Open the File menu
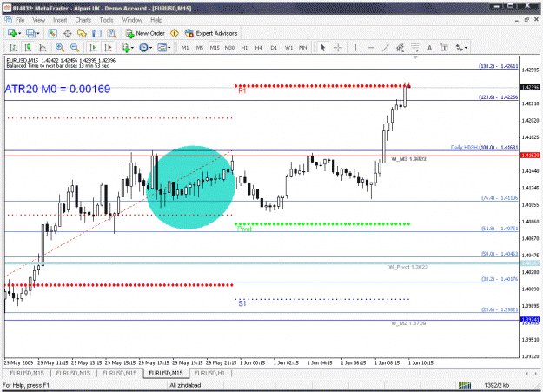The width and height of the screenshot is (543, 392). tap(20, 20)
